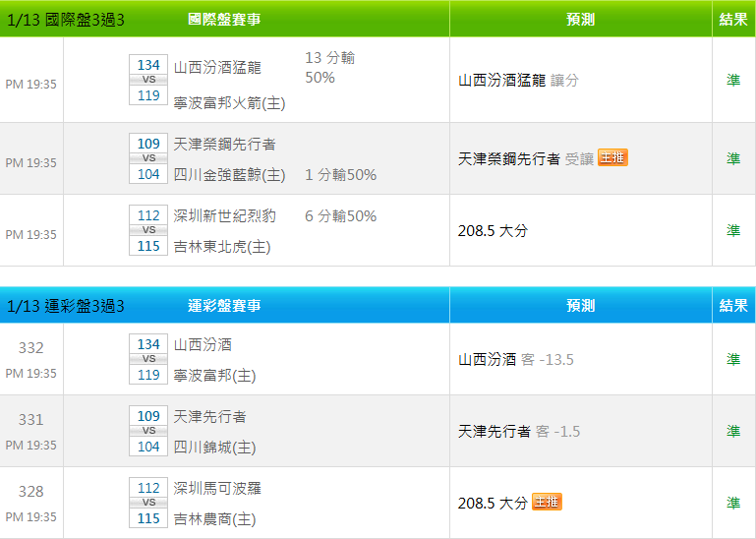Click the 結果 header in the 國際盤 table

pos(733,20)
